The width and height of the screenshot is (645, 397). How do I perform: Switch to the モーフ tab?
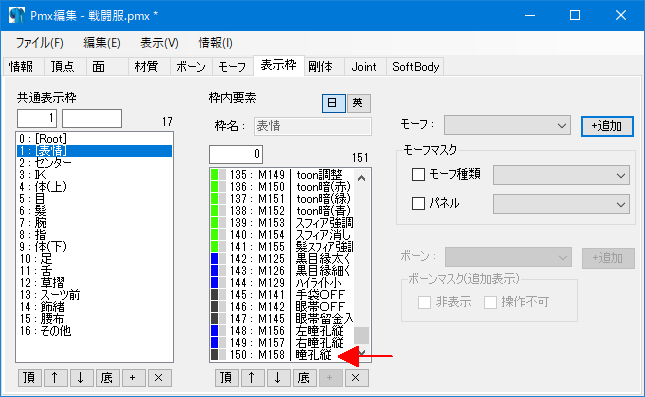232,67
